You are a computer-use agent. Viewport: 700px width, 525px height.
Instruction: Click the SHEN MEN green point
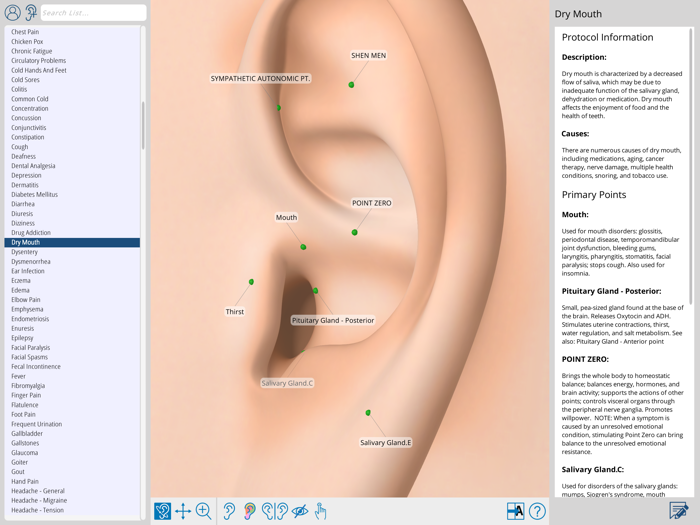tap(351, 84)
